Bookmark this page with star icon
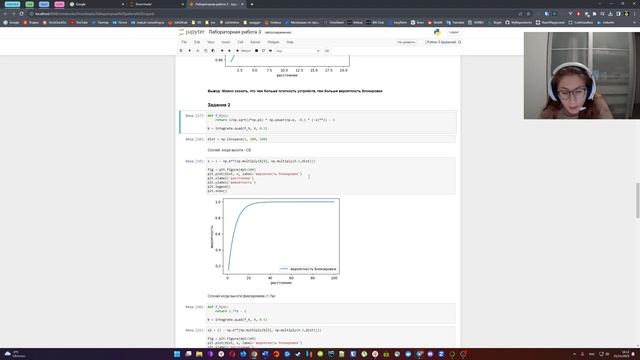The image size is (640, 360). point(528,13)
